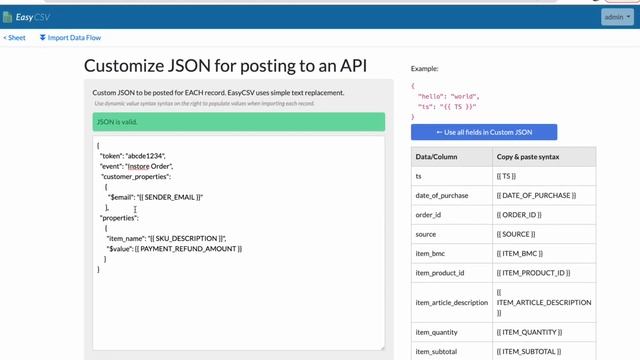Click the Data/Column table header
This screenshot has height=360, width=640.
(x=452, y=157)
